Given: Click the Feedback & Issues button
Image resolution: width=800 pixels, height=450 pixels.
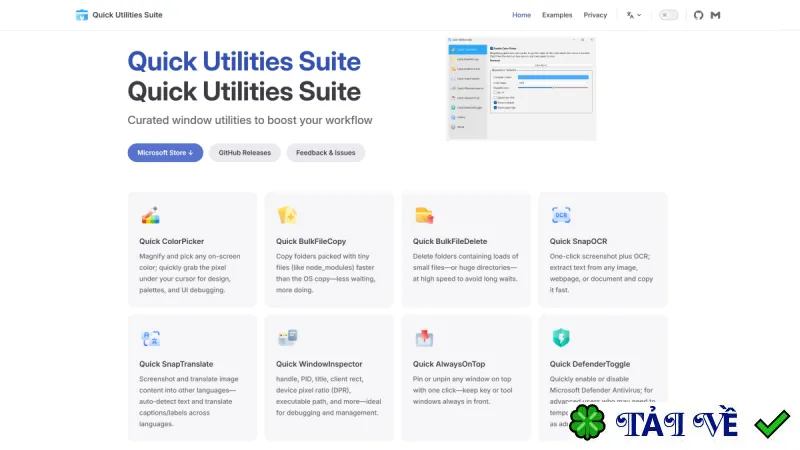Looking at the screenshot, I should coord(326,153).
